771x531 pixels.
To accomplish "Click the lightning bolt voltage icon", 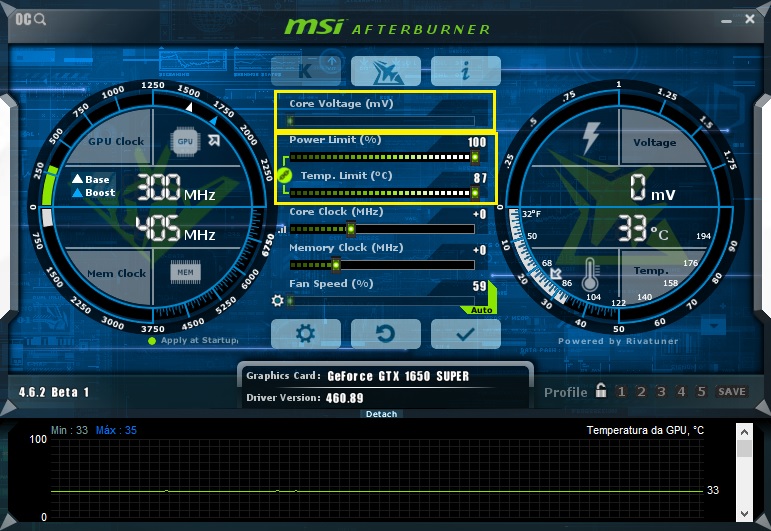I will tap(591, 138).
